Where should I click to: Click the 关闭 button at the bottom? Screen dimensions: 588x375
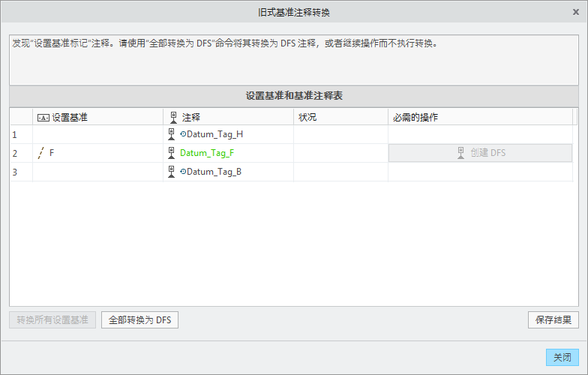(x=562, y=358)
